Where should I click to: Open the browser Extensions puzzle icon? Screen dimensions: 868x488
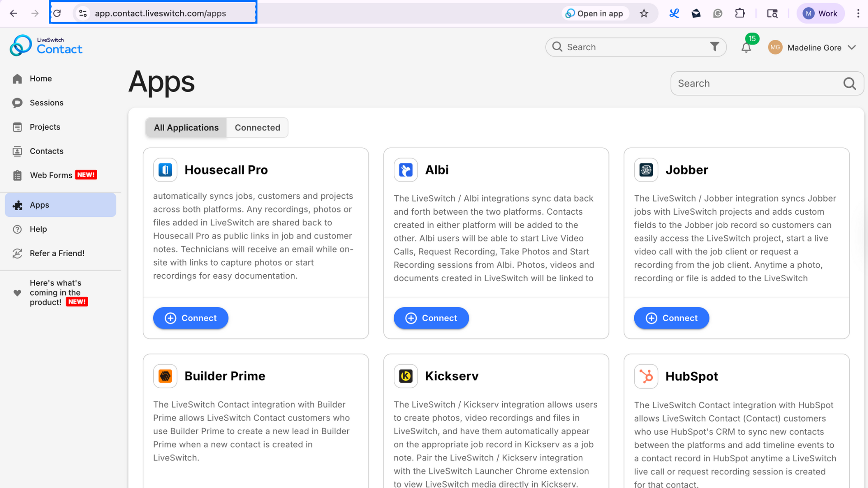(740, 14)
